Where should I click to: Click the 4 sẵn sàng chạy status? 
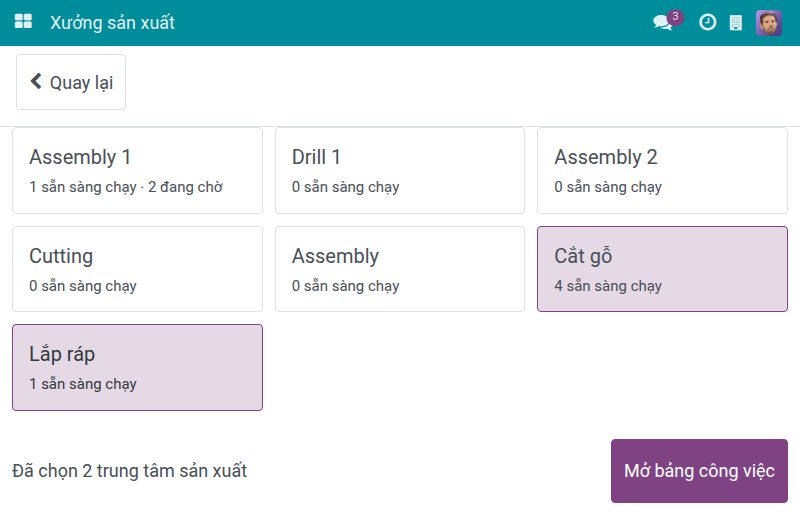tap(608, 286)
